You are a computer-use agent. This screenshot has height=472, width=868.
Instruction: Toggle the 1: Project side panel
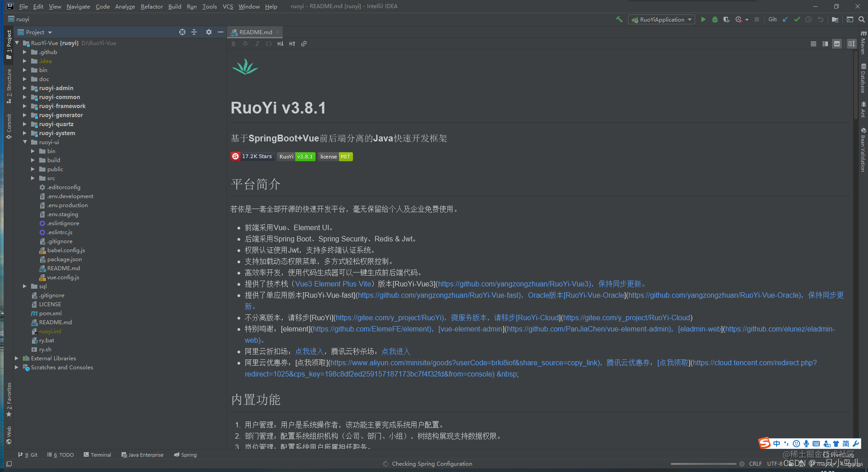click(9, 45)
